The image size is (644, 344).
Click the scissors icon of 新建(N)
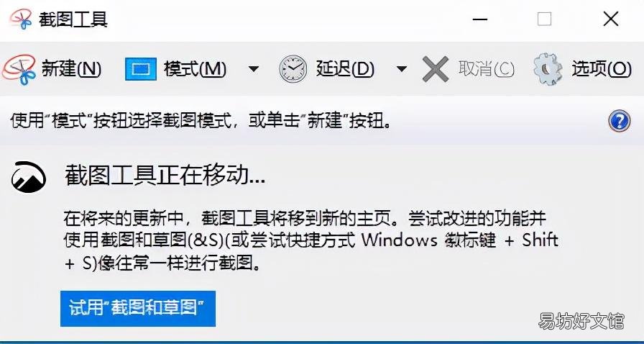pyautogui.click(x=19, y=69)
